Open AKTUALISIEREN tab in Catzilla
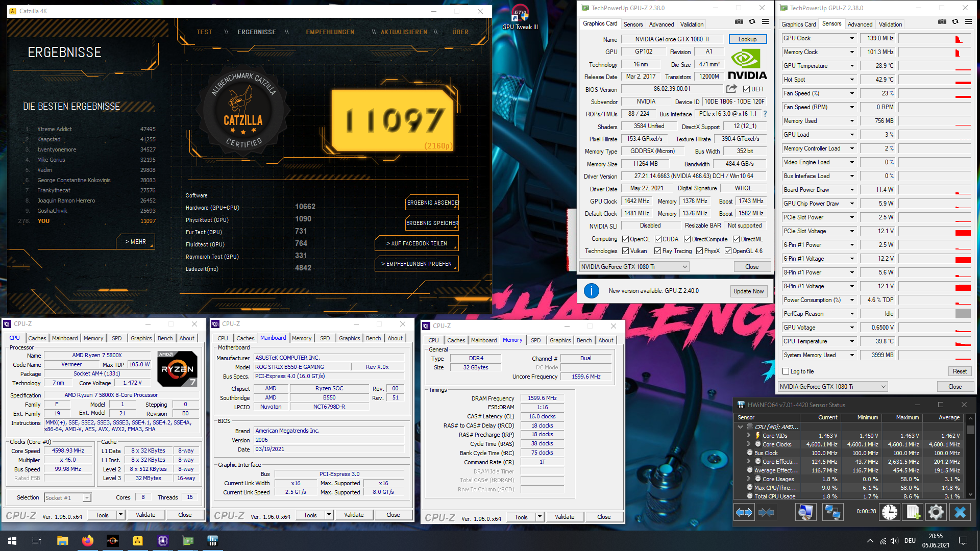Viewport: 980px width, 551px height. click(404, 32)
